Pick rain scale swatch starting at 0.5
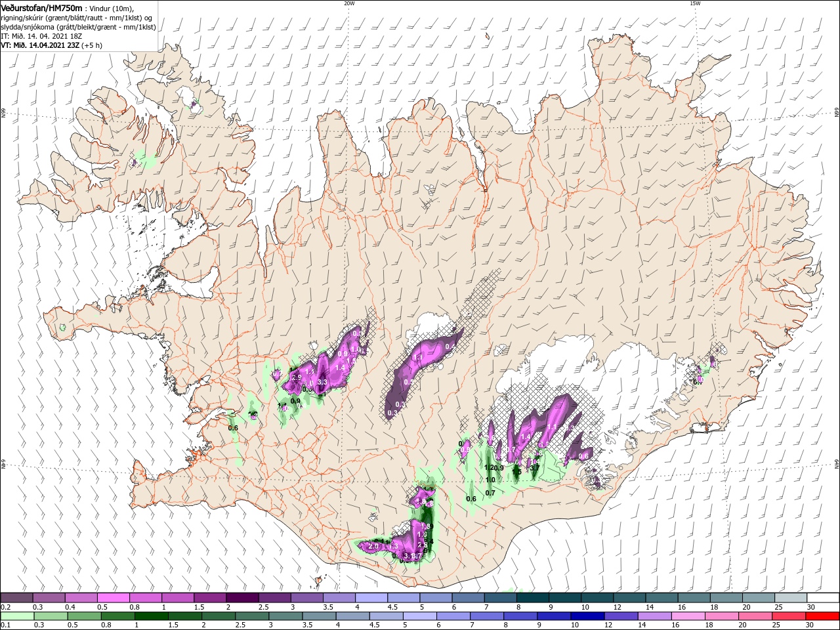The width and height of the screenshot is (840, 630). [x=84, y=616]
